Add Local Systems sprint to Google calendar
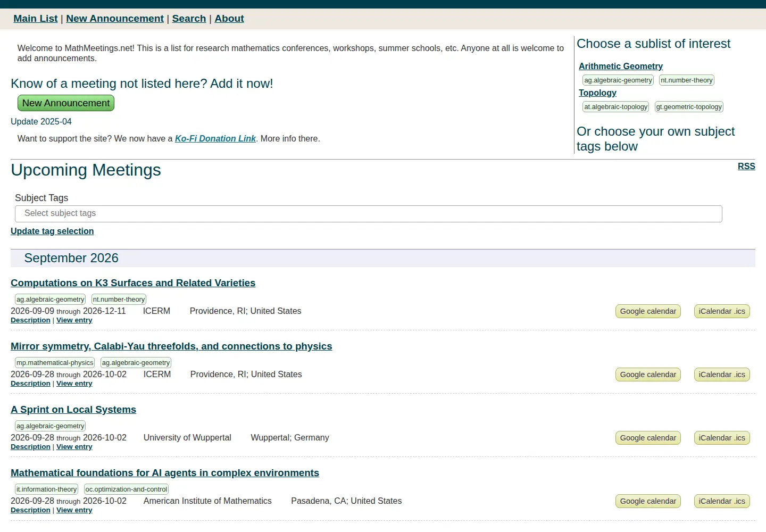This screenshot has width=766, height=532. 648,438
